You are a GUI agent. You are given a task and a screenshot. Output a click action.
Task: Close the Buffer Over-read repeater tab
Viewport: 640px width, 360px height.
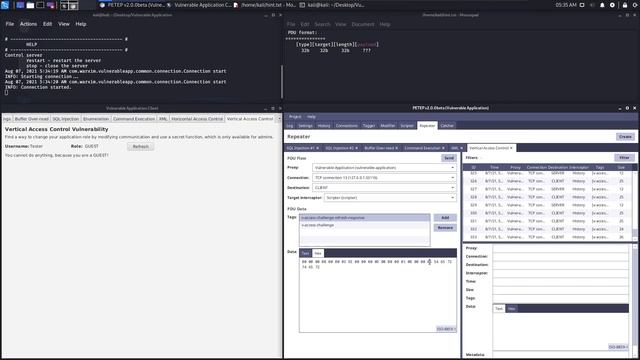(396, 148)
